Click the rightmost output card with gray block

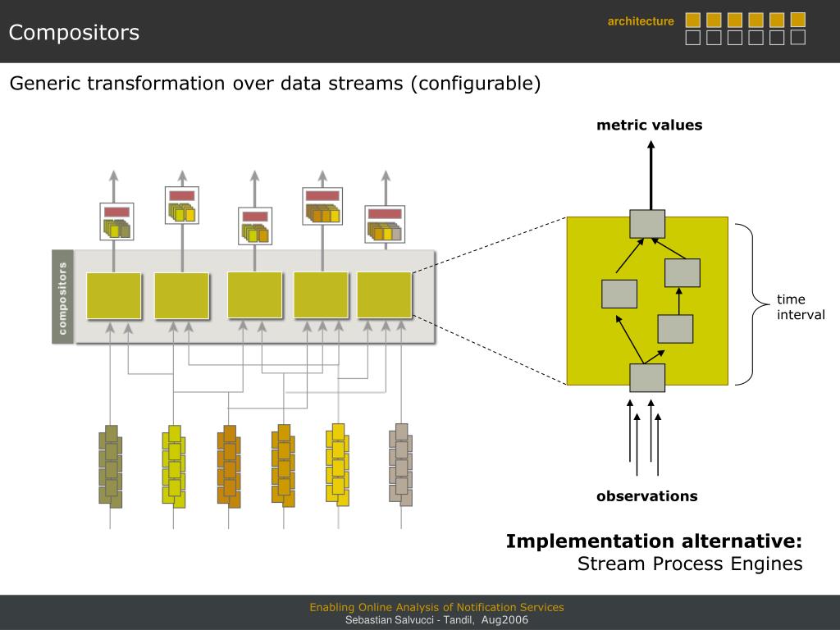pos(385,225)
